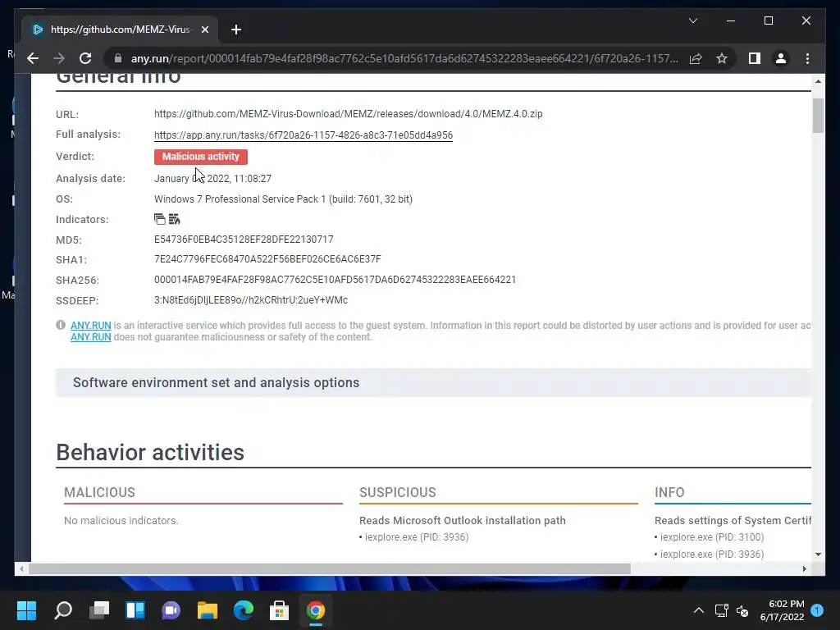This screenshot has height=630, width=840.
Task: Click the second indicator icon in the Indicators row
Action: [x=174, y=219]
